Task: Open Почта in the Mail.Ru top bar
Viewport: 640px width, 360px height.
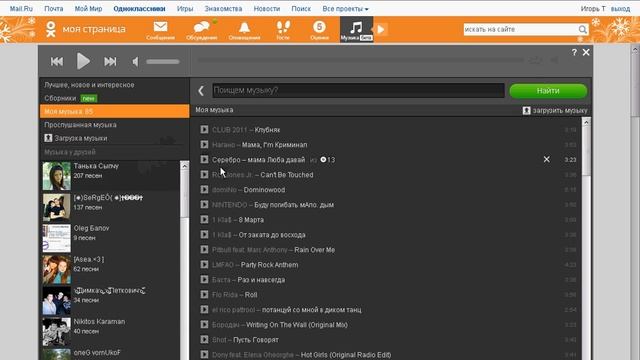Action: point(53,9)
